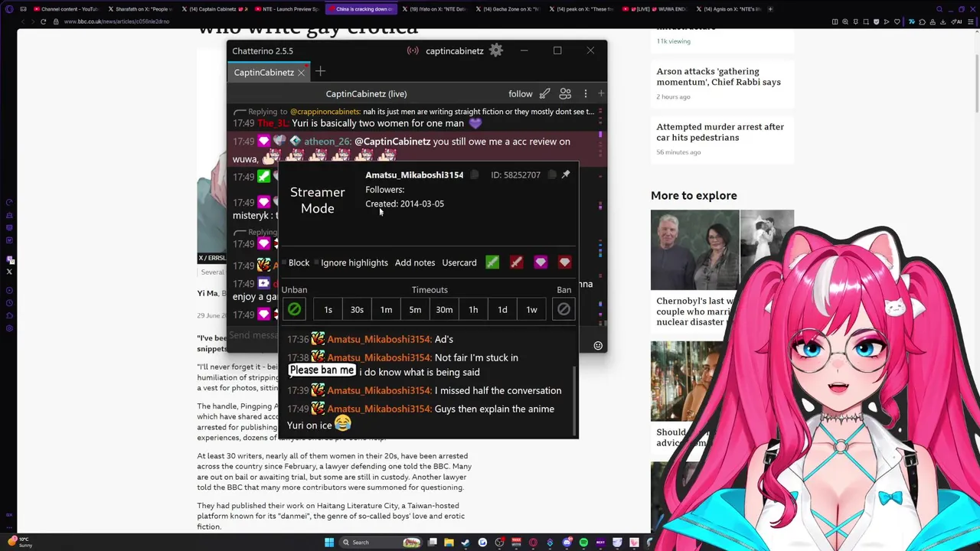This screenshot has width=980, height=551.
Task: Click the Ban circle icon
Action: click(x=563, y=309)
